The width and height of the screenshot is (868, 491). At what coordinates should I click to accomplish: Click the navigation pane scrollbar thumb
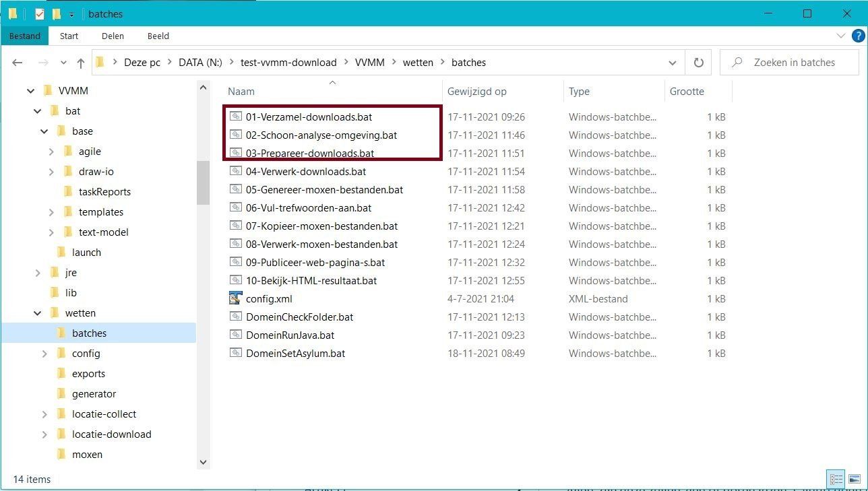[203, 182]
